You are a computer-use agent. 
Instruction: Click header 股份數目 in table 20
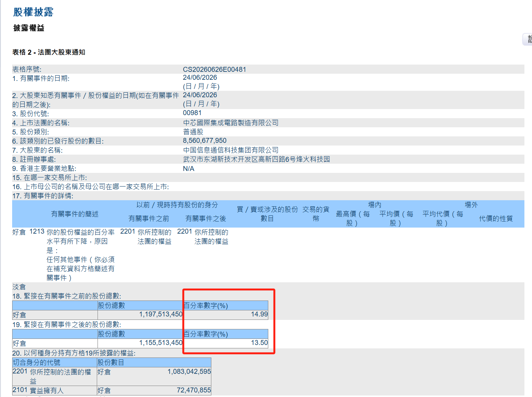111,362
